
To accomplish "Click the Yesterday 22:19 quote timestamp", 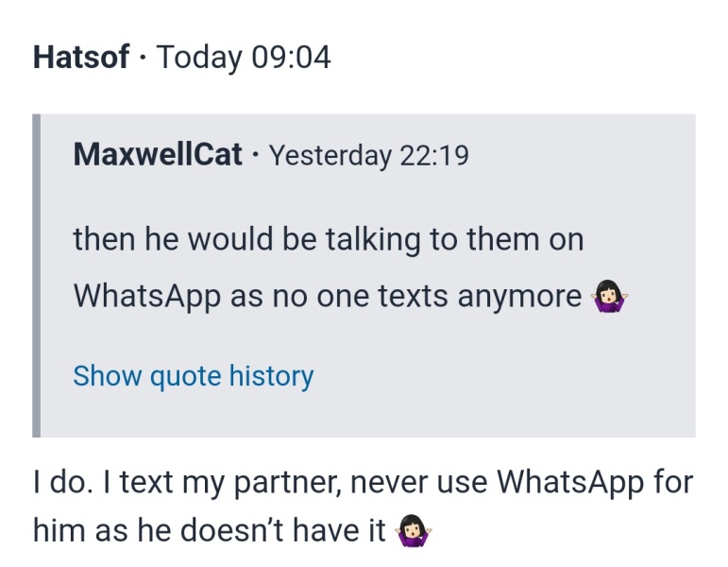I will click(368, 155).
